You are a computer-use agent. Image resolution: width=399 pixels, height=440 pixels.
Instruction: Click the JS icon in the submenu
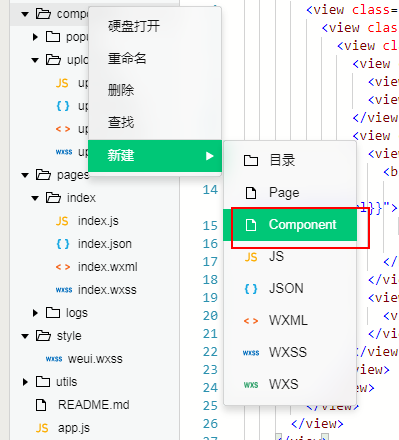click(251, 257)
